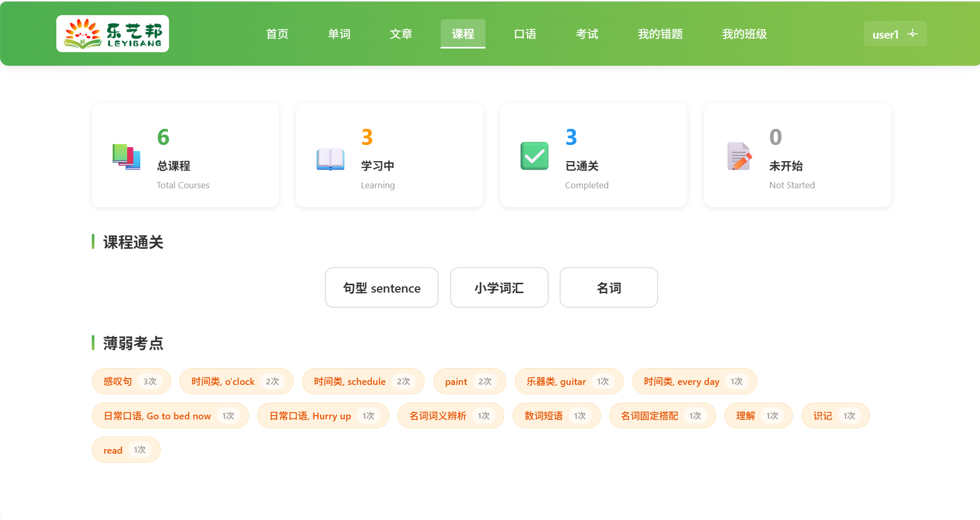This screenshot has width=980, height=520.
Task: Click the 2次 count on paint
Action: coord(485,381)
